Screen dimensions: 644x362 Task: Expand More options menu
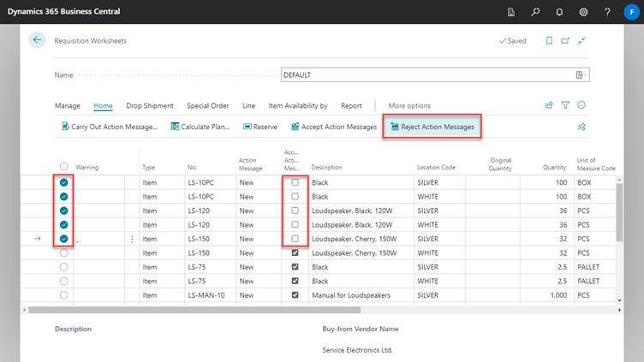click(409, 106)
